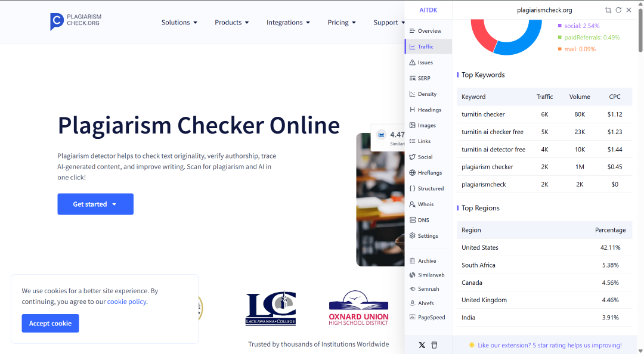Open the Images sidebar icon
The width and height of the screenshot is (644, 354).
[x=412, y=125]
